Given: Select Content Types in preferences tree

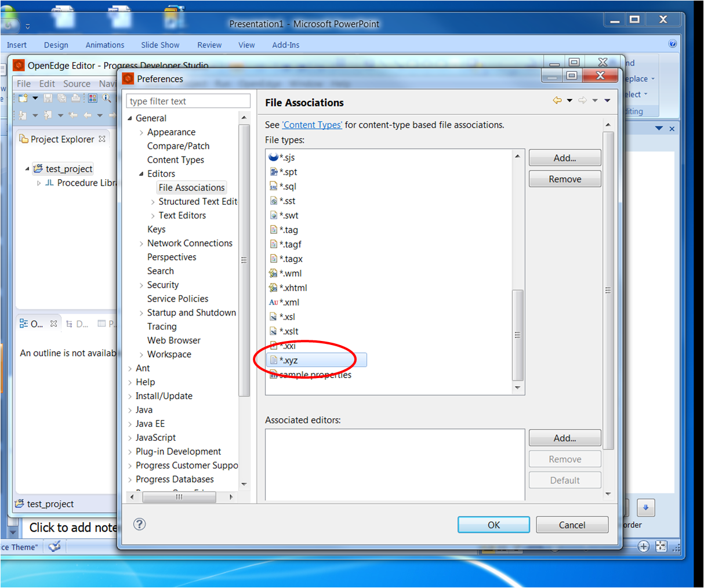Looking at the screenshot, I should click(175, 160).
